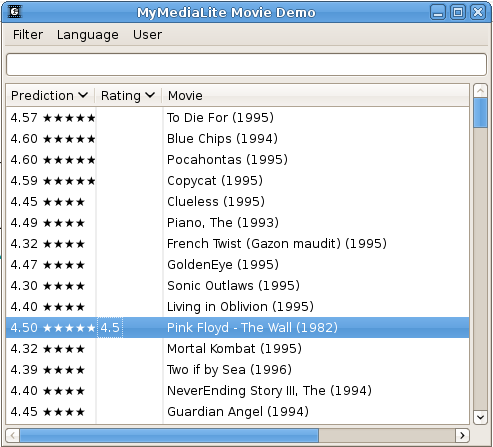
Task: Open the Language menu
Action: [88, 35]
